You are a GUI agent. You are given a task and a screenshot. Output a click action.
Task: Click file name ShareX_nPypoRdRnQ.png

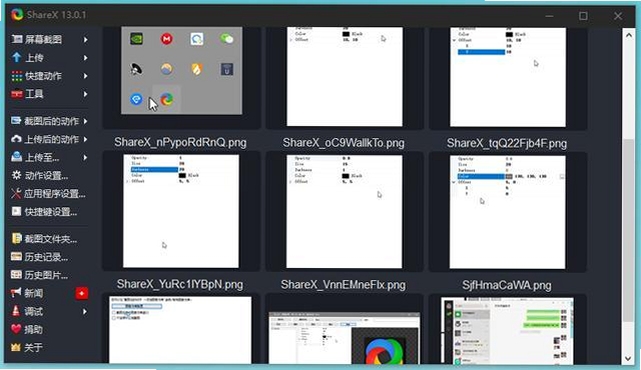click(x=180, y=142)
